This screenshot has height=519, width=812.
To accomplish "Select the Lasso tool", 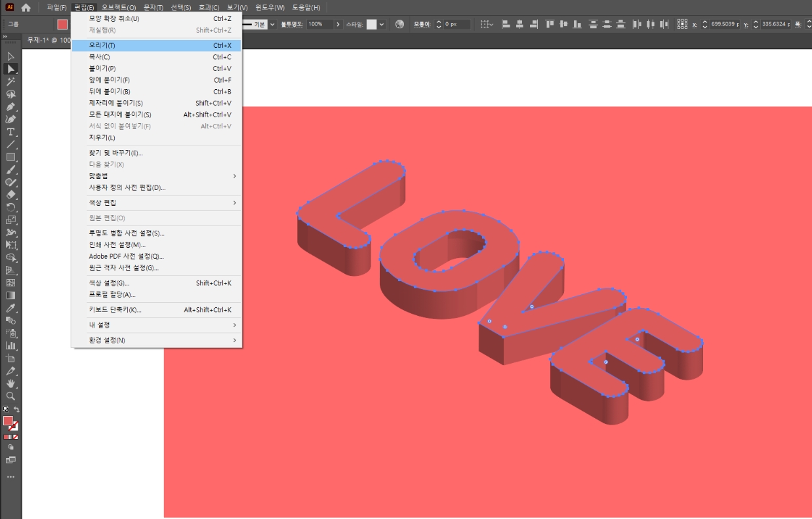I will (x=10, y=94).
